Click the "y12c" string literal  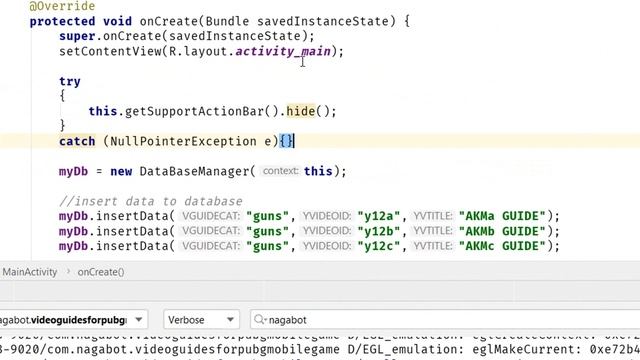click(379, 246)
